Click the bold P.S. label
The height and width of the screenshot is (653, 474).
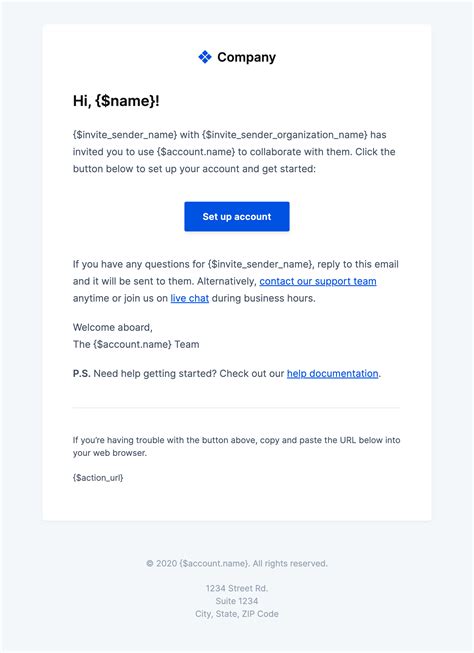[82, 374]
